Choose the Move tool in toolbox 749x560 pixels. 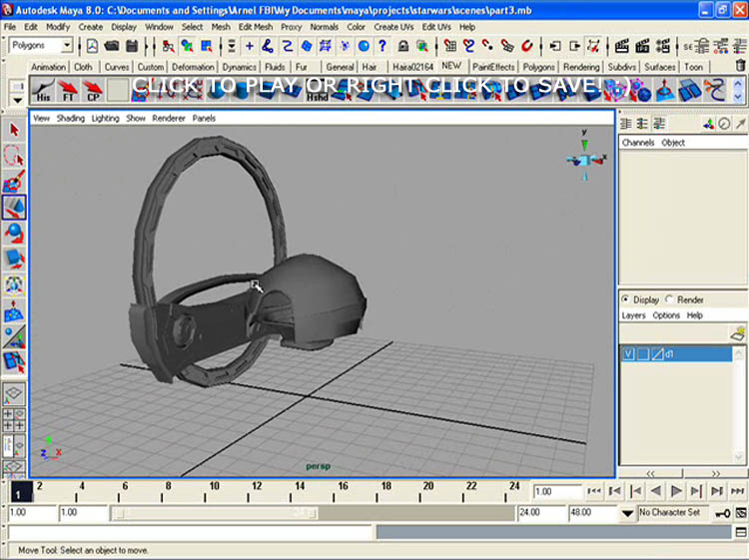[x=14, y=208]
